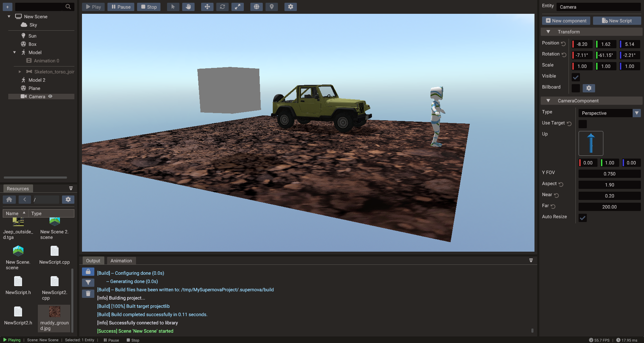
Task: Toggle the globe world-space icon
Action: (x=257, y=7)
